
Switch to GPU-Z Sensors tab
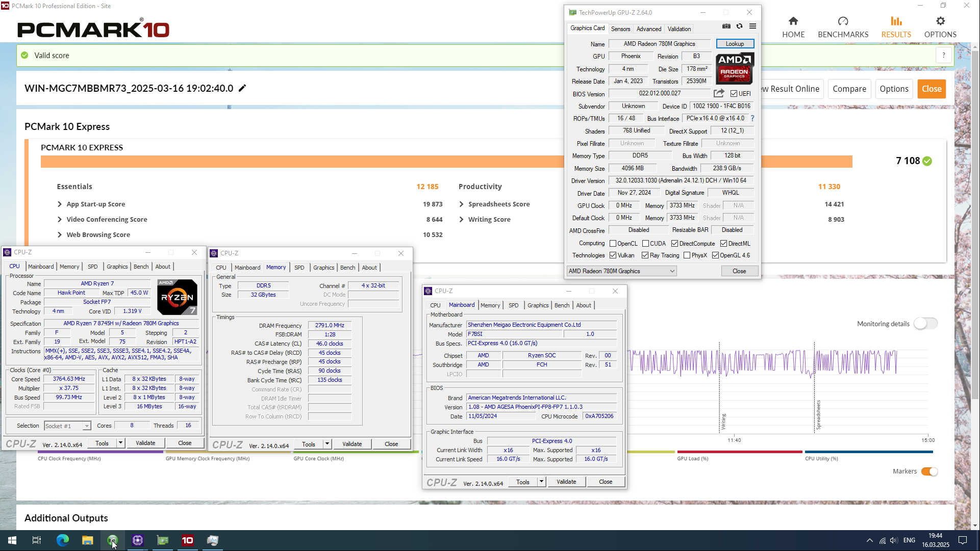click(620, 29)
